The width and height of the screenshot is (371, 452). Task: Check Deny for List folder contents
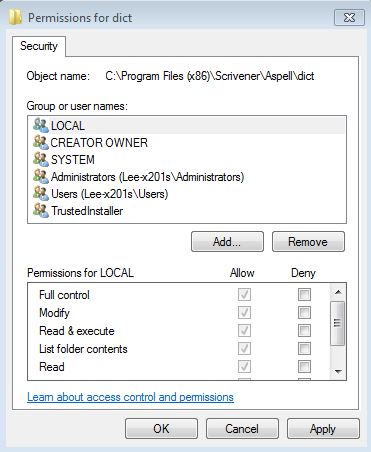tap(304, 348)
